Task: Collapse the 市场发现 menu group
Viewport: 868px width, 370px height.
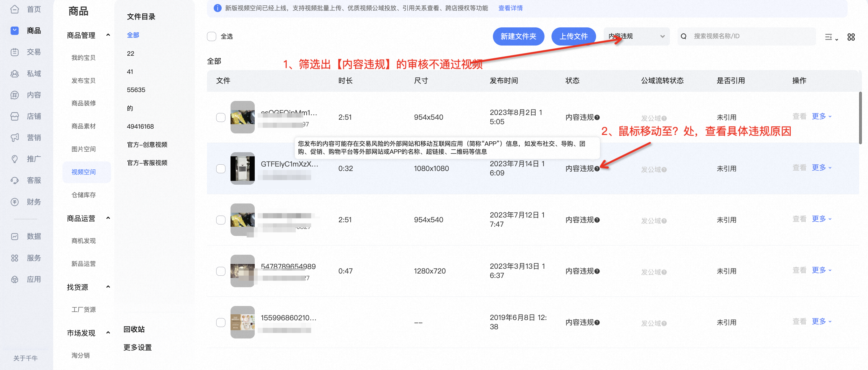Action: (108, 333)
